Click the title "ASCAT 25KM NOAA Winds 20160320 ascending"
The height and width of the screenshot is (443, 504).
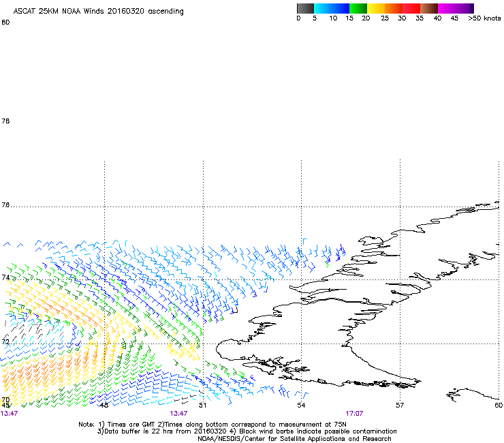click(98, 12)
